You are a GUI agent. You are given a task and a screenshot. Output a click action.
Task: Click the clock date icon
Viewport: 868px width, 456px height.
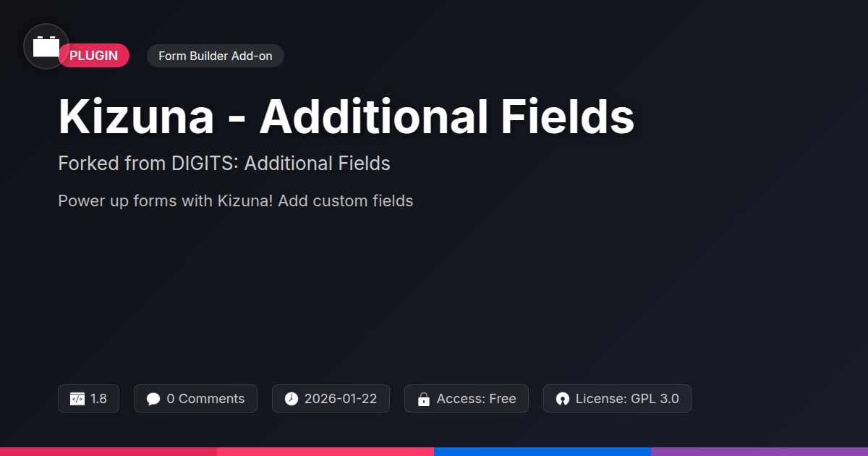pos(292,399)
